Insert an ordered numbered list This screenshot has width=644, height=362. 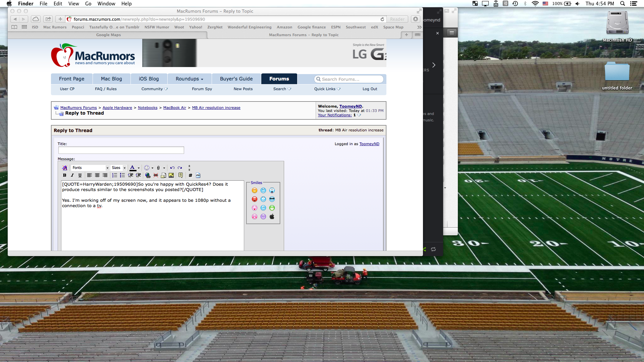click(114, 175)
